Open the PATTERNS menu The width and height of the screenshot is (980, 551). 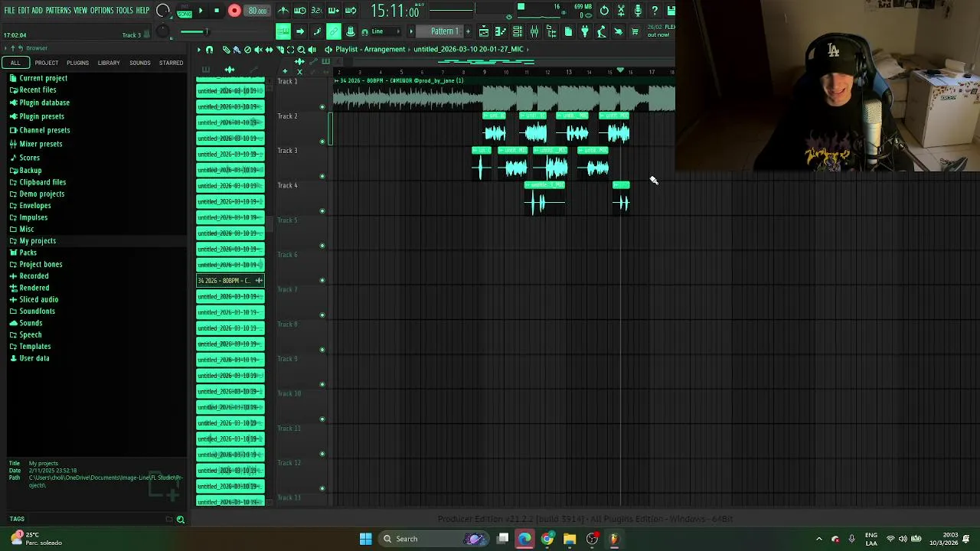point(58,11)
